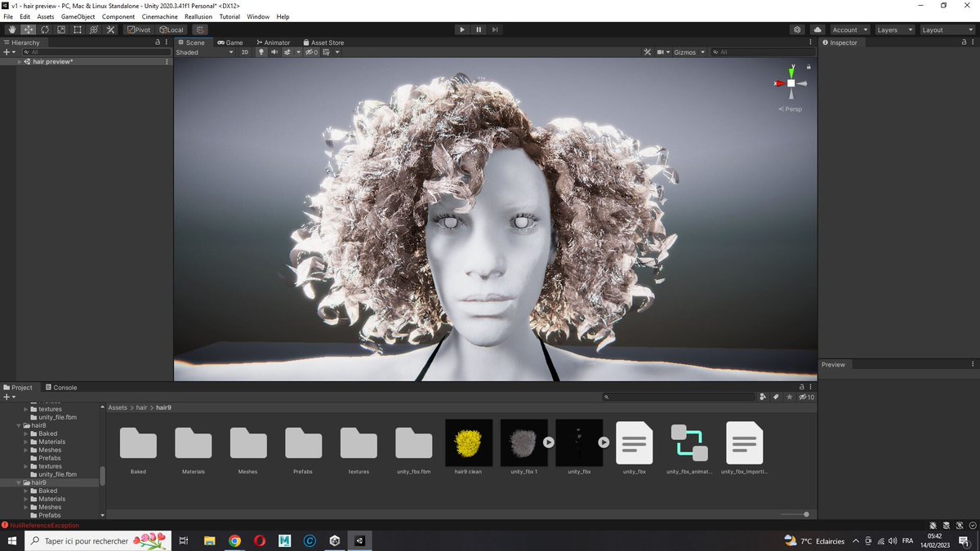Screen dimensions: 980x551
Task: Open the Cinemachine menu
Action: tap(158, 16)
